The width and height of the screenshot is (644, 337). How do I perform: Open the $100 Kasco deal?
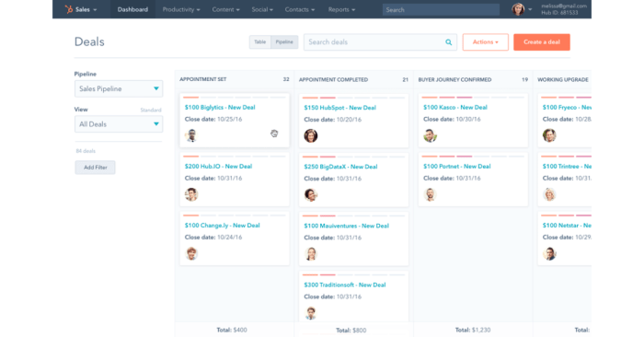[x=455, y=107]
